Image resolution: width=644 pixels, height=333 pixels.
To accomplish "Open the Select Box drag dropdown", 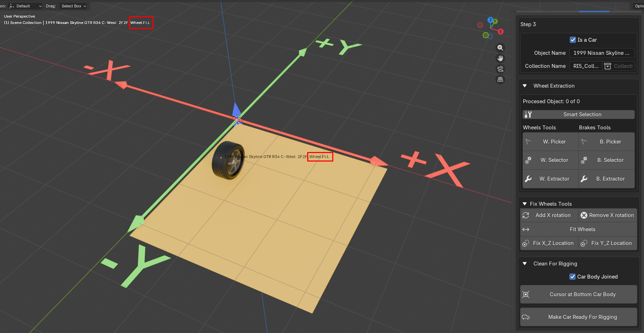I will (x=73, y=6).
